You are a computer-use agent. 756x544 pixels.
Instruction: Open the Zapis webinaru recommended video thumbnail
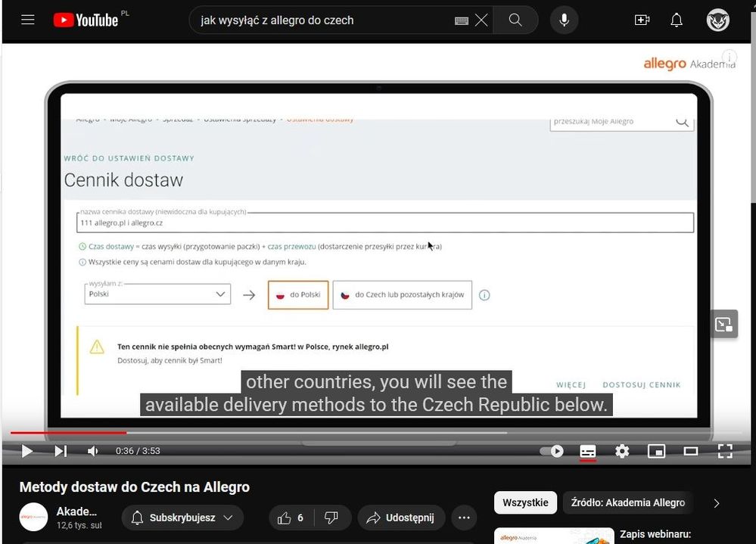[554, 536]
